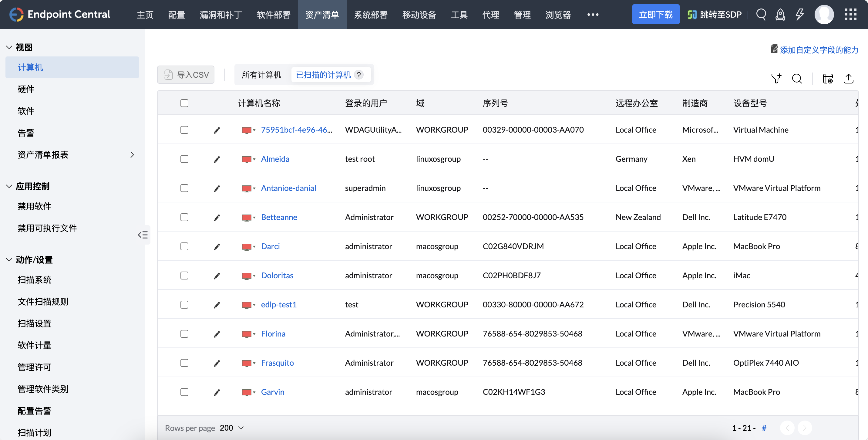Open the Rows per page dropdown
868x440 pixels.
231,428
